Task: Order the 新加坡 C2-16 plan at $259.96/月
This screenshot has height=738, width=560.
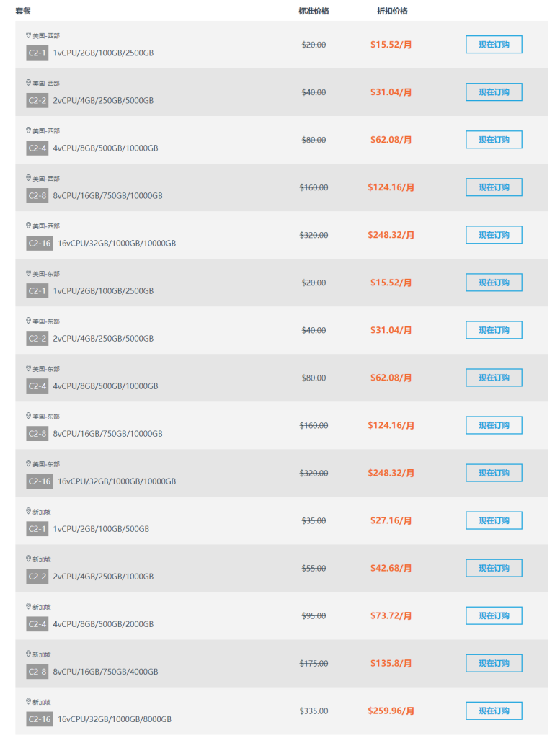Action: (x=494, y=711)
